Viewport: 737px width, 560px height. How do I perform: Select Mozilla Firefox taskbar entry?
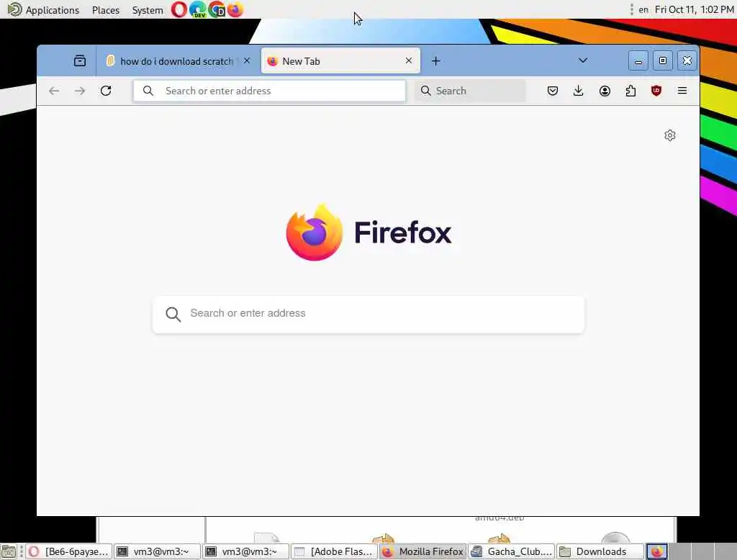click(423, 551)
